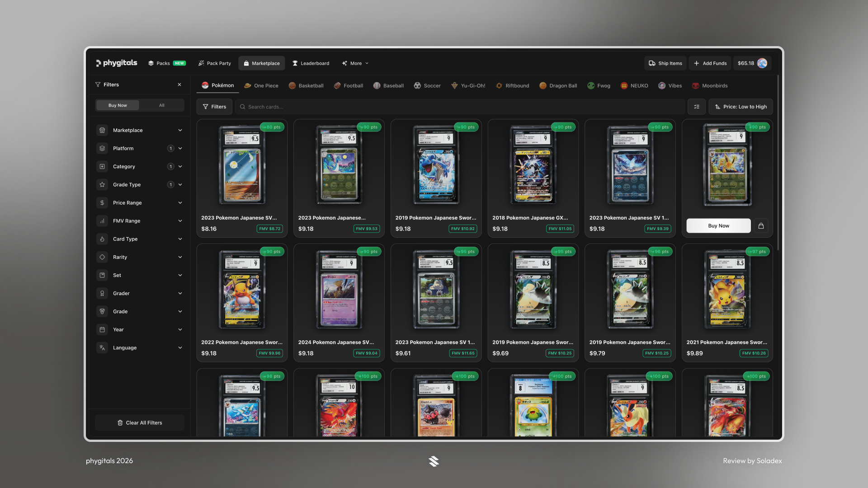
Task: Open the Price: Low to High sort dropdown
Action: pyautogui.click(x=741, y=107)
